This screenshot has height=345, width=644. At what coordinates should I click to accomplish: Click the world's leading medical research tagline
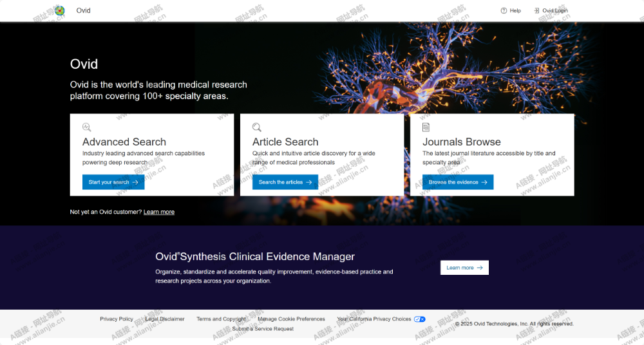click(x=158, y=90)
